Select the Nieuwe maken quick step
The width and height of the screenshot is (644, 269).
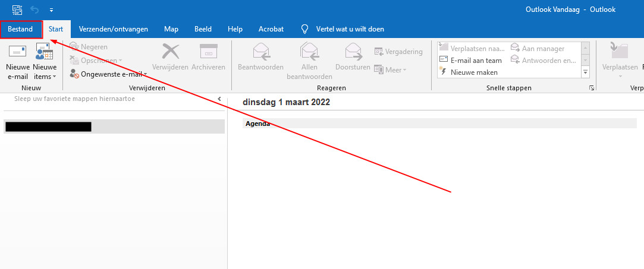[469, 72]
